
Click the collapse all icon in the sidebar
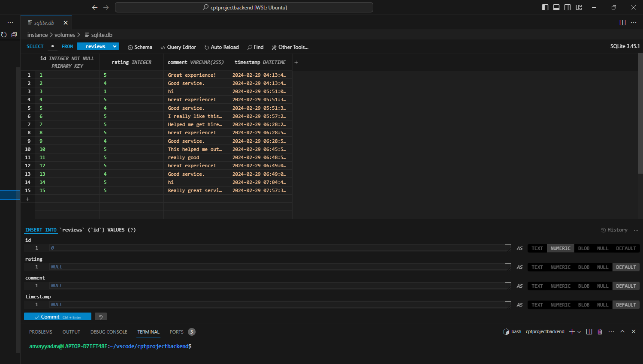(x=14, y=35)
